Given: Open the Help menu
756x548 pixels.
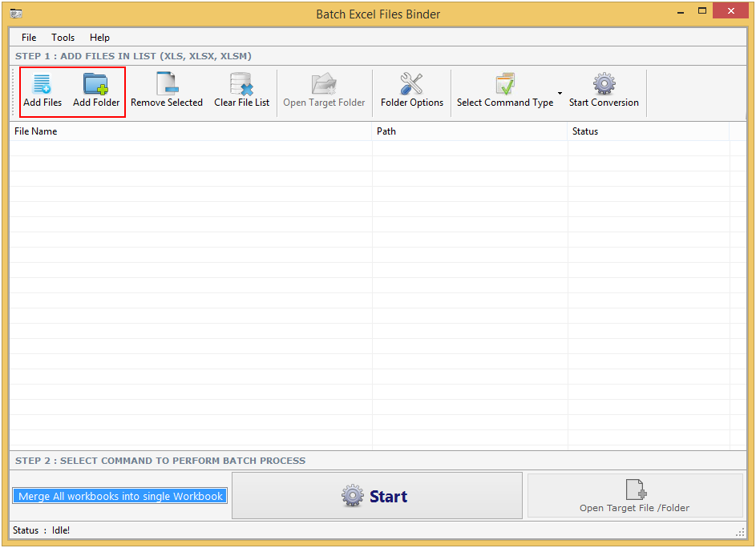Looking at the screenshot, I should pos(99,38).
